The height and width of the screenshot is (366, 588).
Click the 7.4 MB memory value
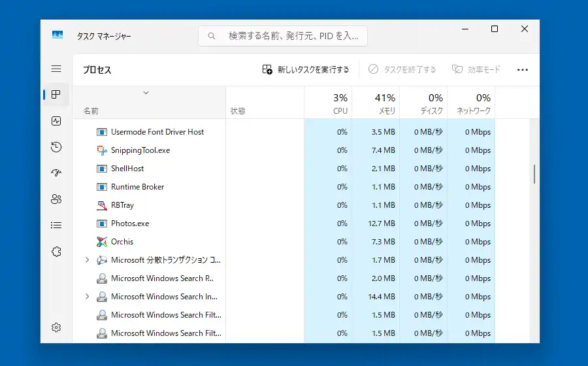pos(384,150)
